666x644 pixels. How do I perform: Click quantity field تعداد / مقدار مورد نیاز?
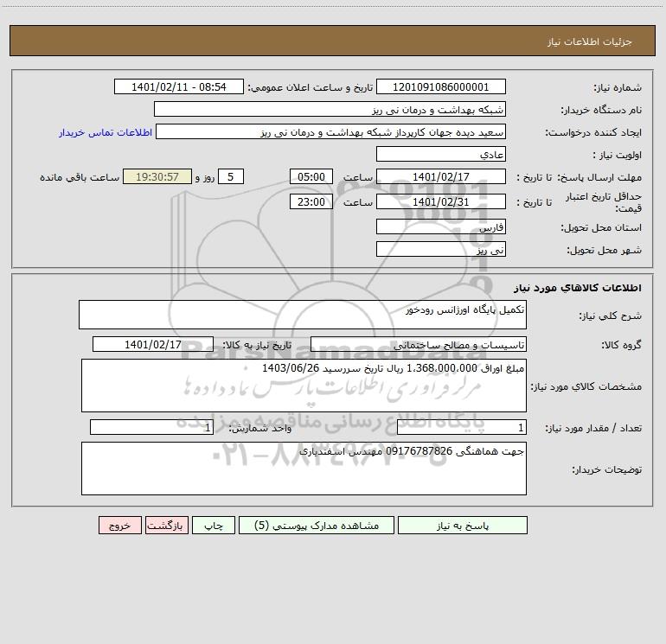[462, 427]
